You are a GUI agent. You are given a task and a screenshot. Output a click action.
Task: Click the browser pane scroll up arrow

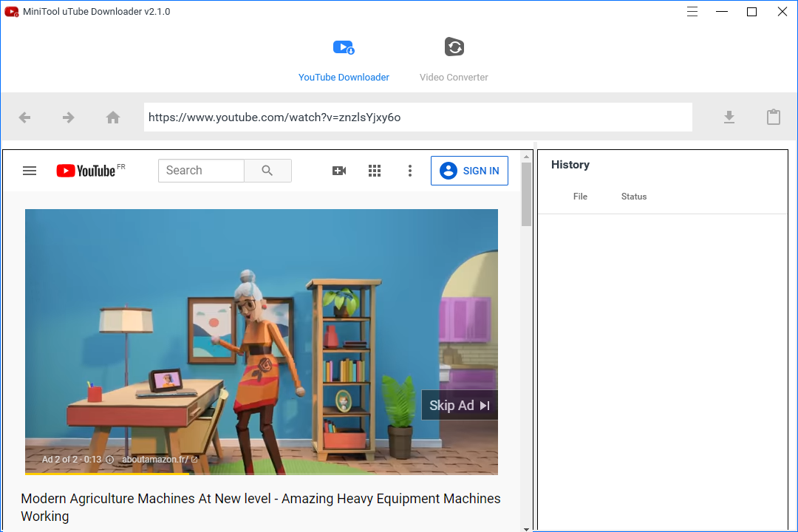(x=526, y=157)
